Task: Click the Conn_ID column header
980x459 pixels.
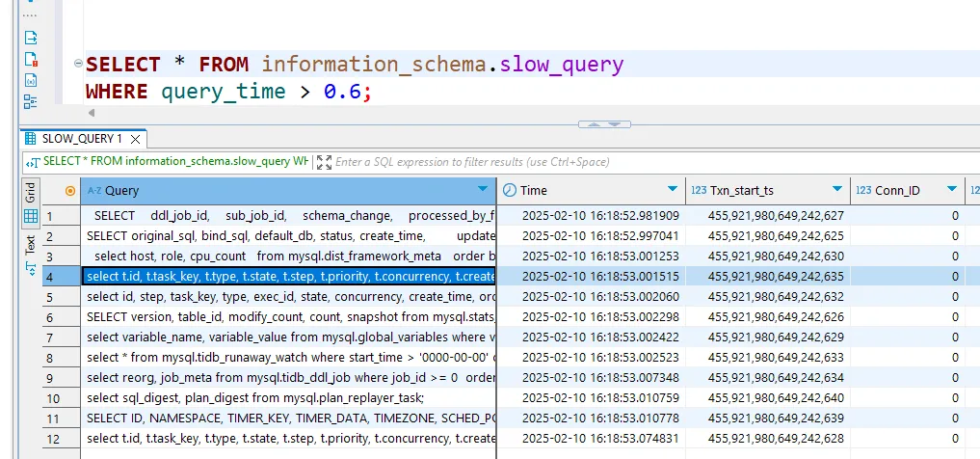Action: coord(906,191)
